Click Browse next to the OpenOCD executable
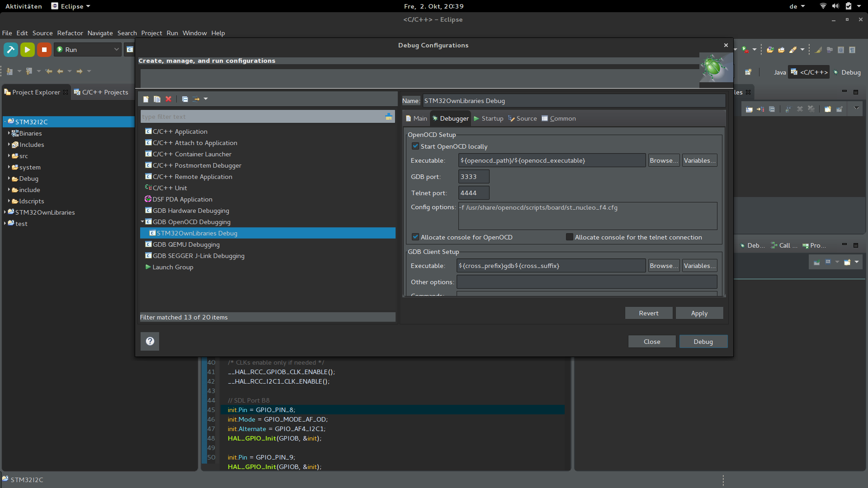Viewport: 868px width, 488px height. click(x=663, y=160)
